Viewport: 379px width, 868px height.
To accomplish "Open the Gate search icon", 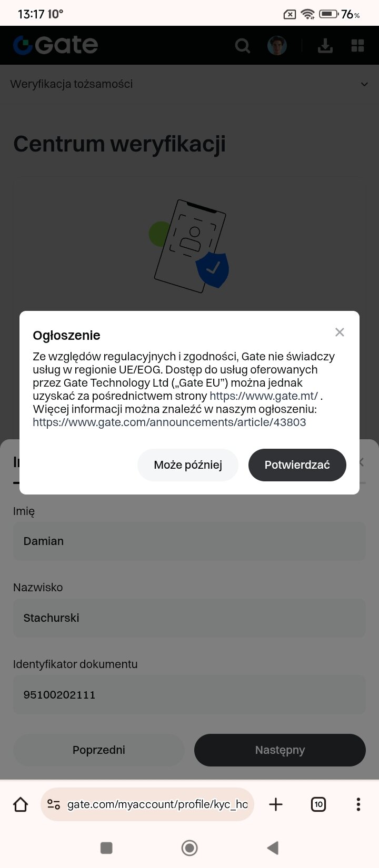I will pyautogui.click(x=242, y=46).
